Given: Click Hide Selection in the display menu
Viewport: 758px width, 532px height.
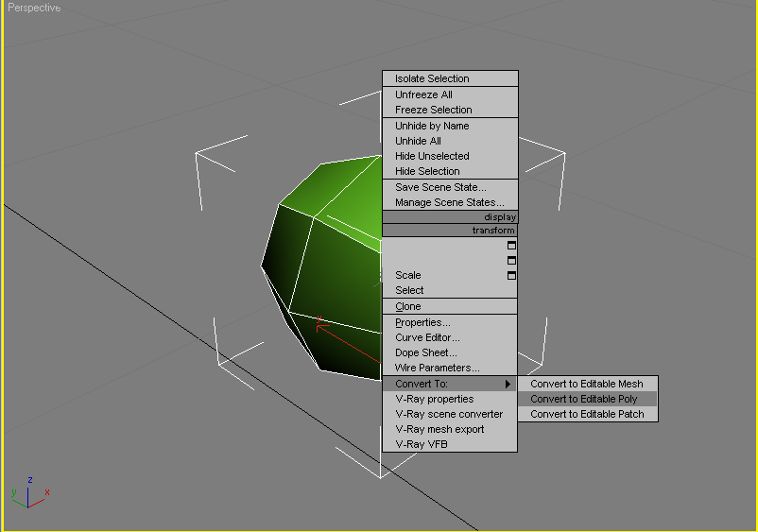Looking at the screenshot, I should pyautogui.click(x=450, y=171).
